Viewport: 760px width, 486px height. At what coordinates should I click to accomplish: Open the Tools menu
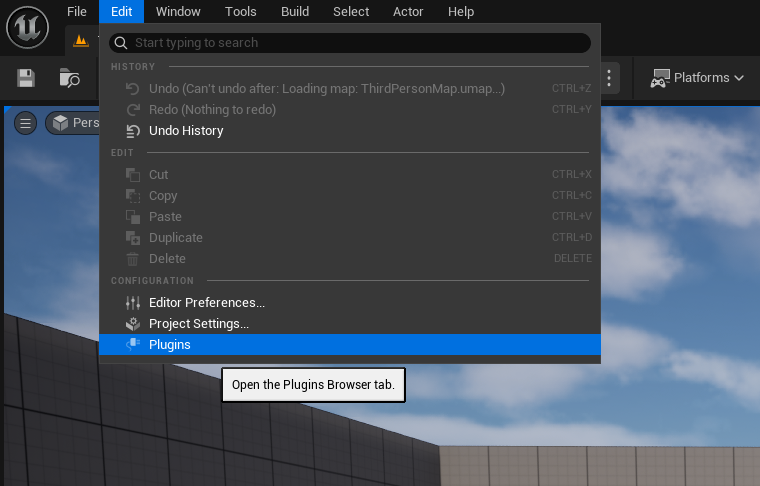(240, 11)
